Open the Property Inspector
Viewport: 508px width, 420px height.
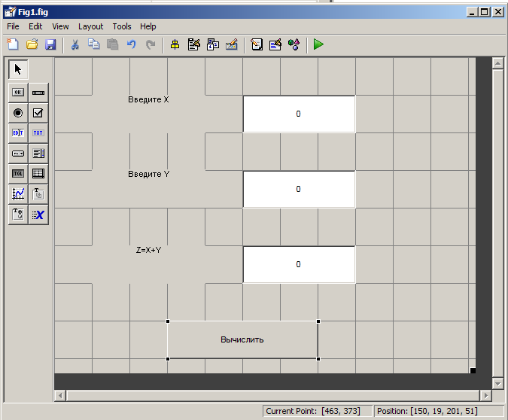click(x=275, y=44)
